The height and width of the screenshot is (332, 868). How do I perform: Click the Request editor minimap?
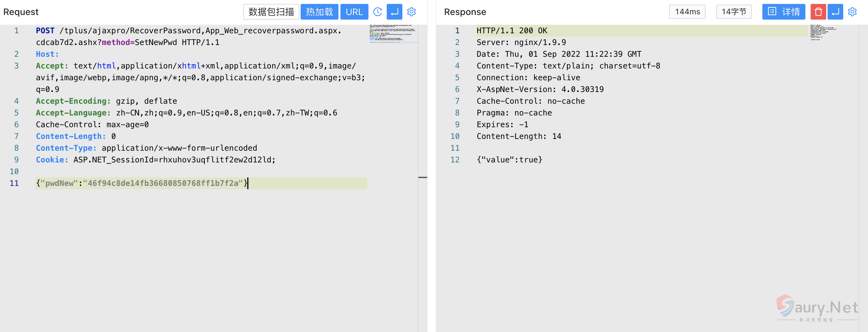393,34
